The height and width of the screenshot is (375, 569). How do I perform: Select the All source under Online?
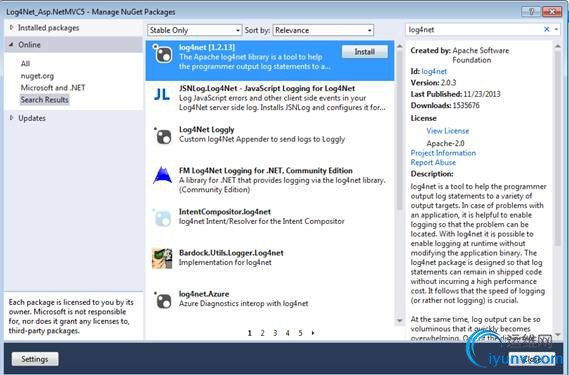tap(25, 64)
